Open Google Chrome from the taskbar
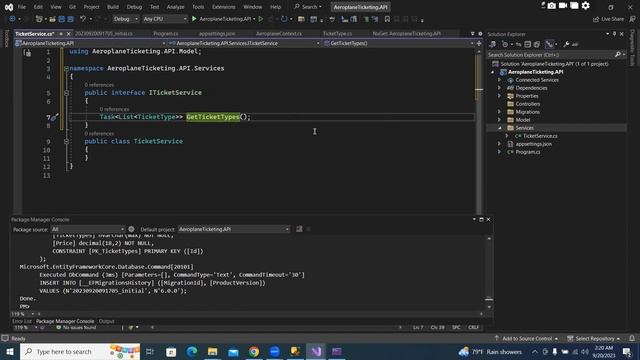The image size is (640, 360). tap(254, 351)
